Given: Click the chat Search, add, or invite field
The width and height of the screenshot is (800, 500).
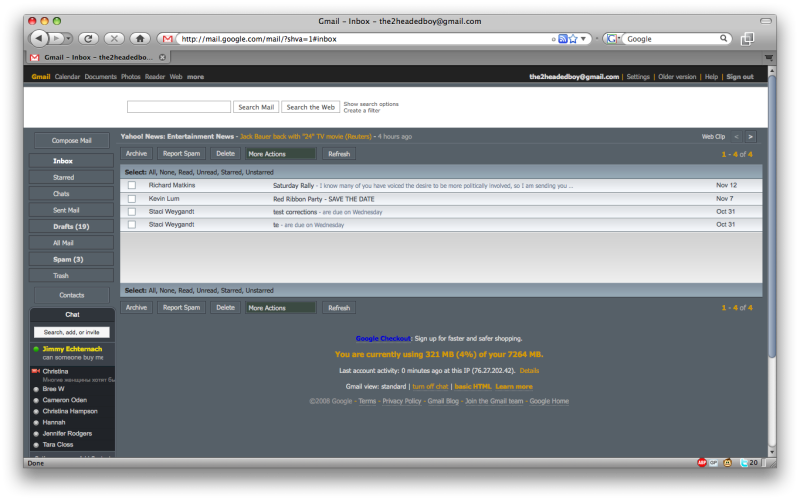Looking at the screenshot, I should tap(71, 332).
